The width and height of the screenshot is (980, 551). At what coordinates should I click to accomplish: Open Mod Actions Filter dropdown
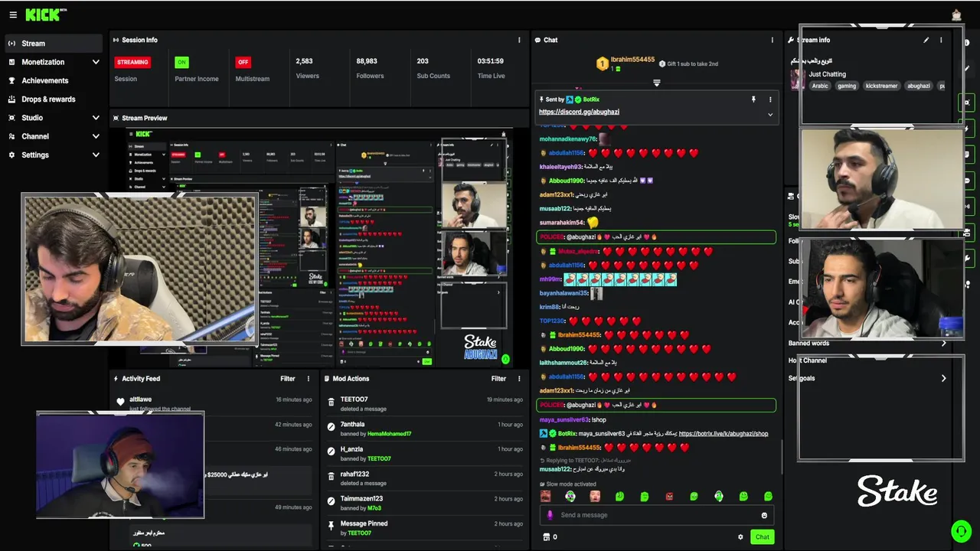click(498, 378)
